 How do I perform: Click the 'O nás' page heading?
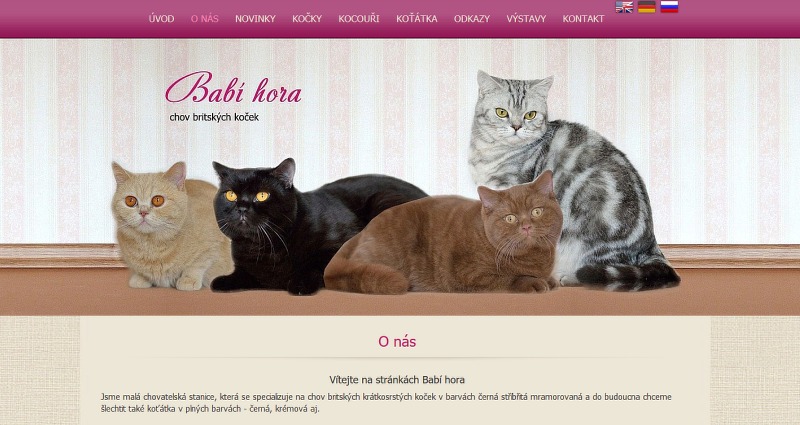(x=397, y=341)
